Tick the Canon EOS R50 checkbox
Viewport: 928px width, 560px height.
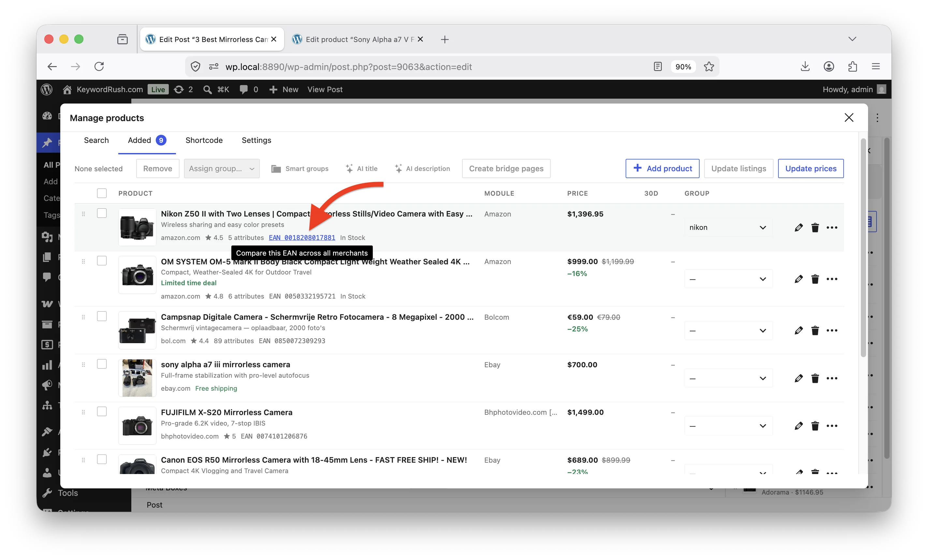(102, 459)
